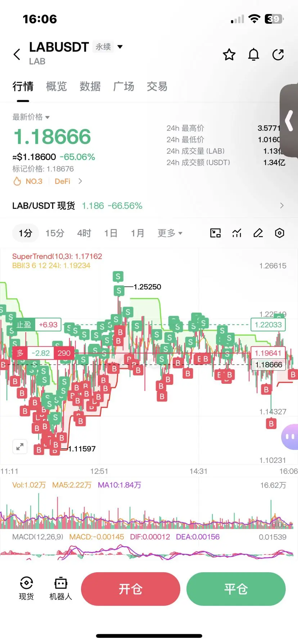Tap the S marker above 1.25250
The width and height of the screenshot is (298, 644).
pyautogui.click(x=118, y=276)
